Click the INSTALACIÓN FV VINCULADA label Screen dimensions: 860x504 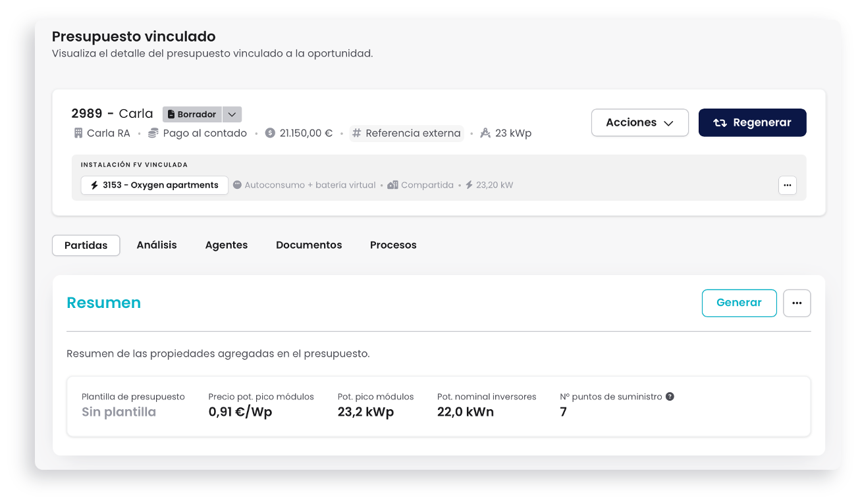click(134, 164)
